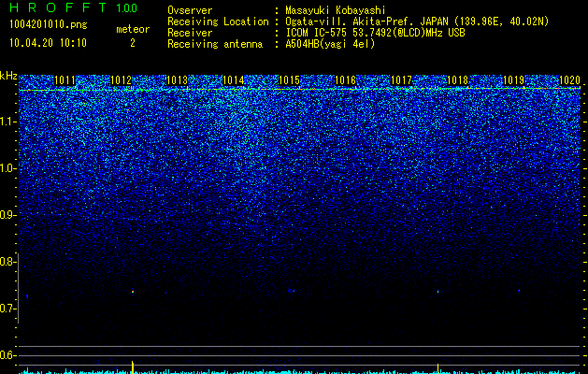Click the 1.1 kHz axis label
The height and width of the screenshot is (374, 588).
point(8,122)
